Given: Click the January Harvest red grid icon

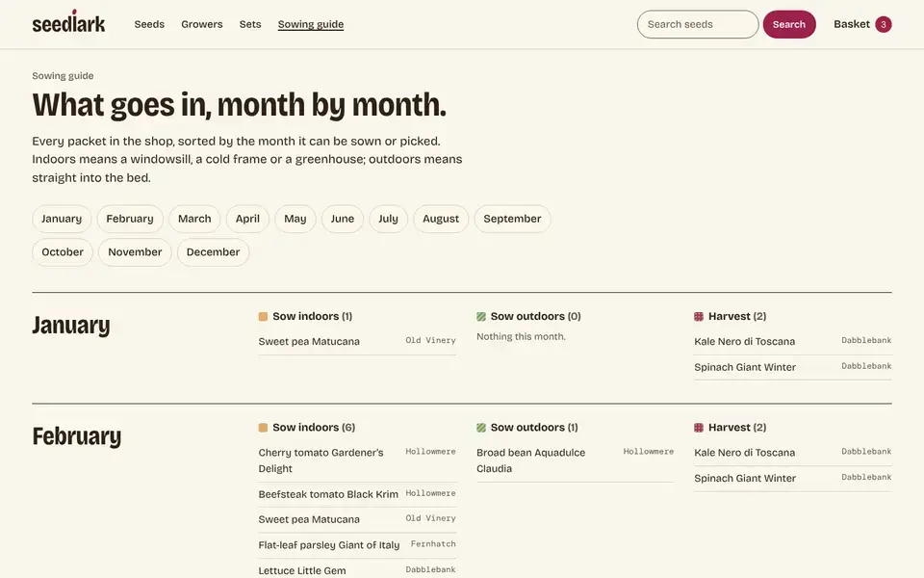Looking at the screenshot, I should (x=699, y=317).
